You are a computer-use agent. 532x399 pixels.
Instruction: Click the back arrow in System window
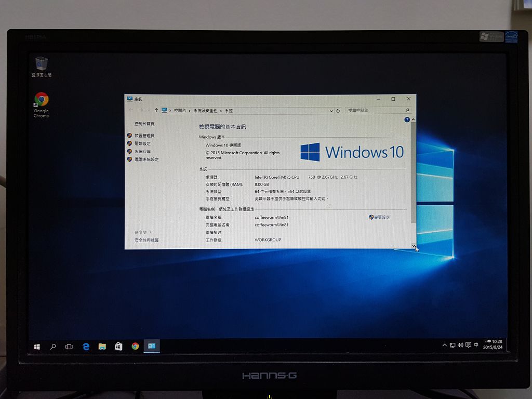131,110
